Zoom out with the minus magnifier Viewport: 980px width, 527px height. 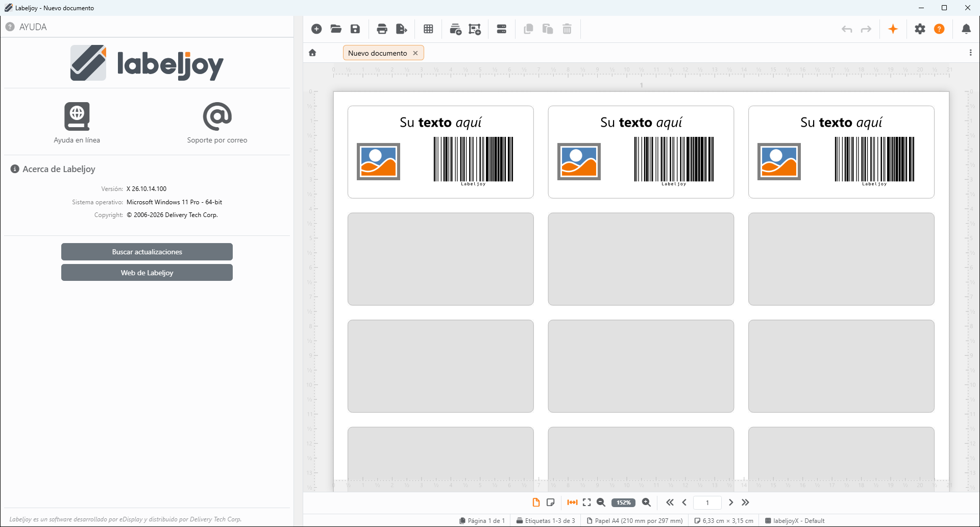click(x=601, y=502)
